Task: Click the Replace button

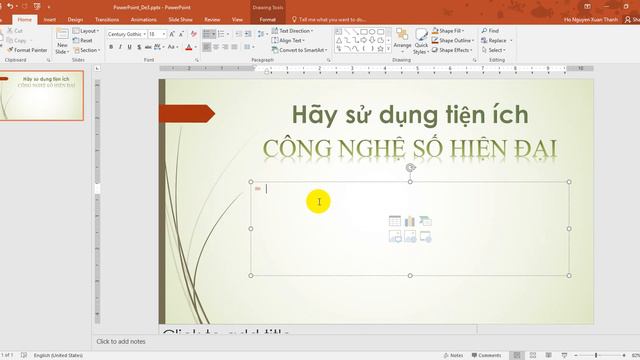Action: point(494,40)
